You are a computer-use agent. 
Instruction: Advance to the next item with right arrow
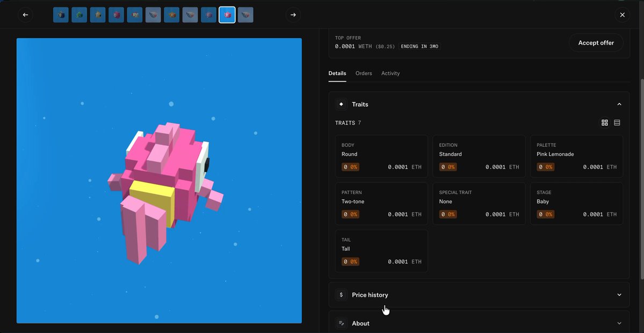tap(293, 15)
